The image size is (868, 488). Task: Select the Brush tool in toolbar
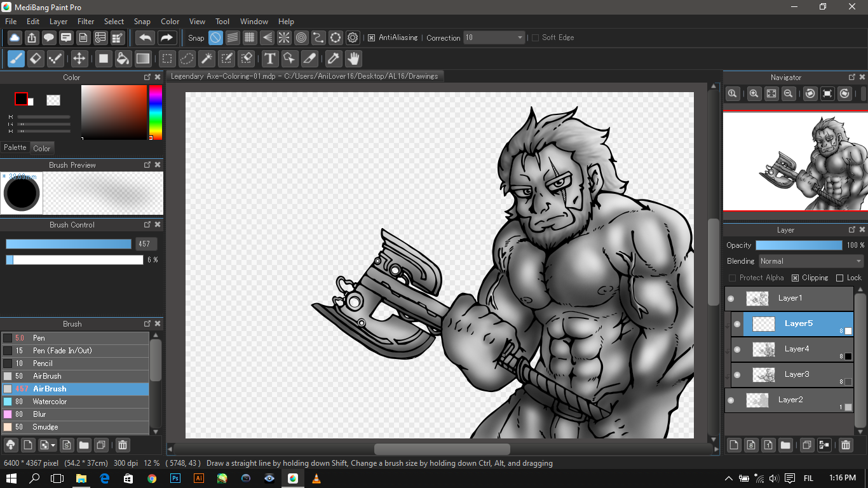(x=16, y=59)
